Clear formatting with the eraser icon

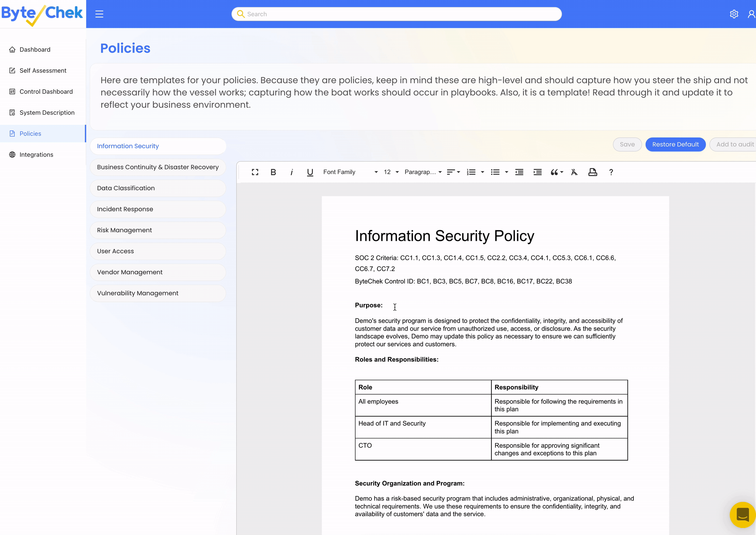tap(574, 172)
